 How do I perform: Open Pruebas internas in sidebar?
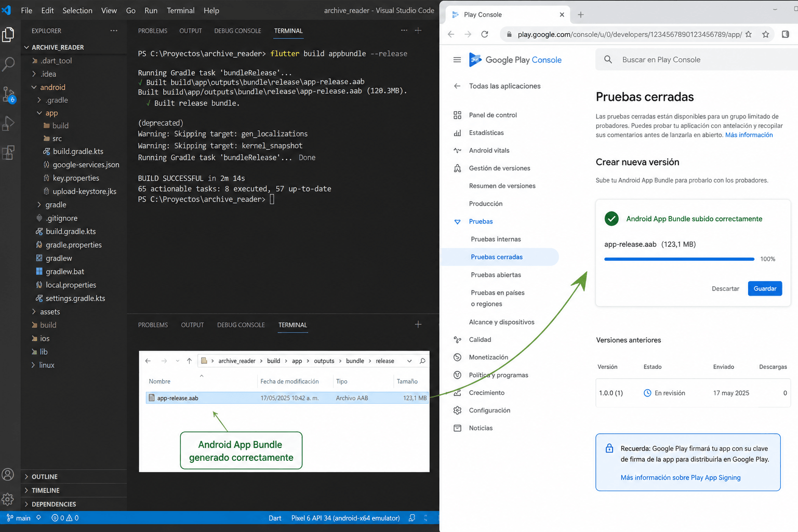pyautogui.click(x=496, y=239)
